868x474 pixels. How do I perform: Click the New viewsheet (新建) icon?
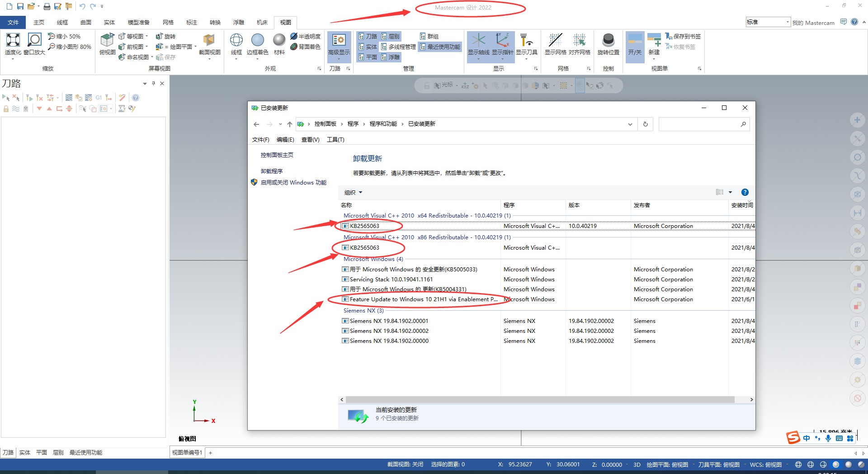click(x=654, y=40)
